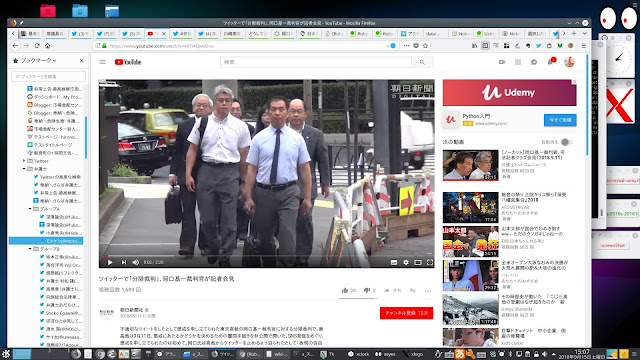Image resolution: width=640 pixels, height=360 pixels.
Task: Subscribe with the red channel subscribe button
Action: tap(406, 313)
